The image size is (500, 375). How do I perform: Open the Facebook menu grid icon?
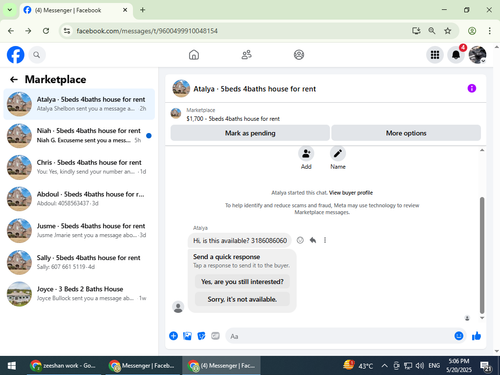(435, 55)
